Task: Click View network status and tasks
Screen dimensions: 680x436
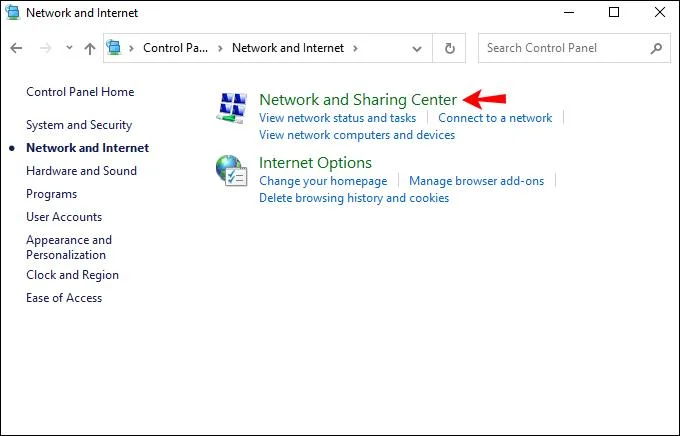Action: (x=337, y=118)
